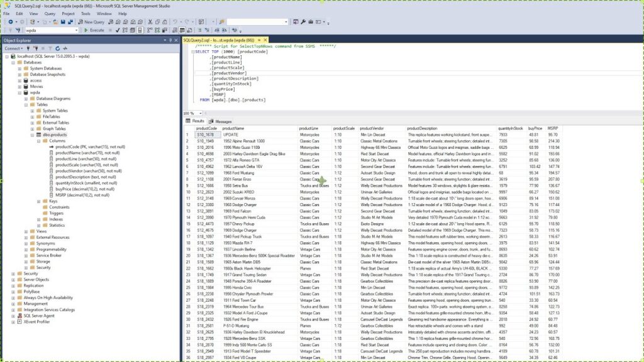This screenshot has height=362, width=644.
Task: Expand the Movies database node
Action: pyautogui.click(x=19, y=87)
